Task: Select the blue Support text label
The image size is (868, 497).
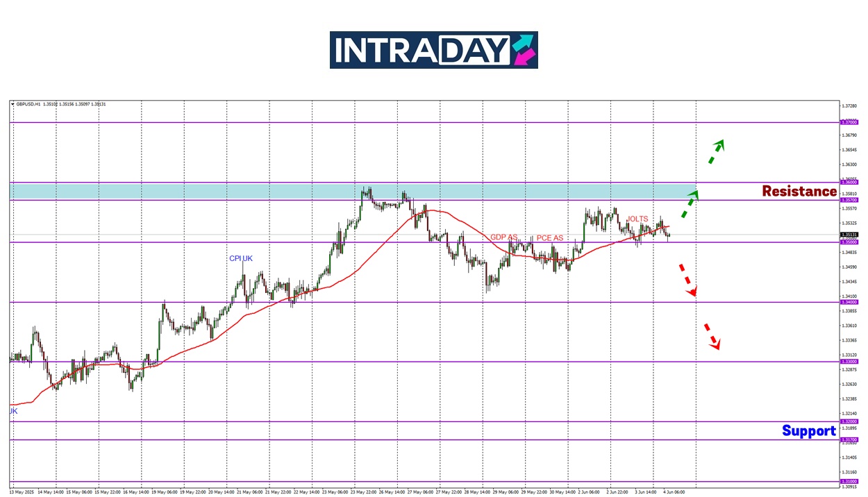Action: pos(808,431)
